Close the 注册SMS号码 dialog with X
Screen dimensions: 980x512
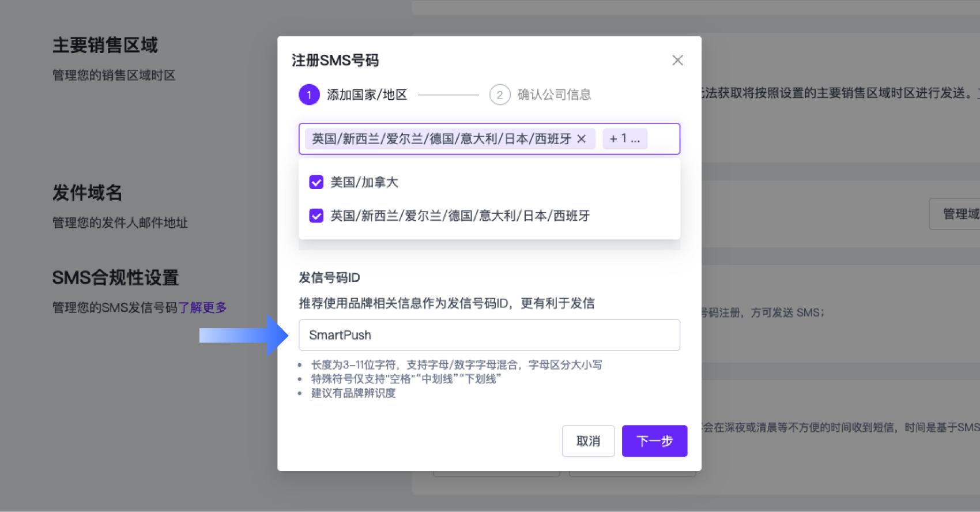coord(677,61)
